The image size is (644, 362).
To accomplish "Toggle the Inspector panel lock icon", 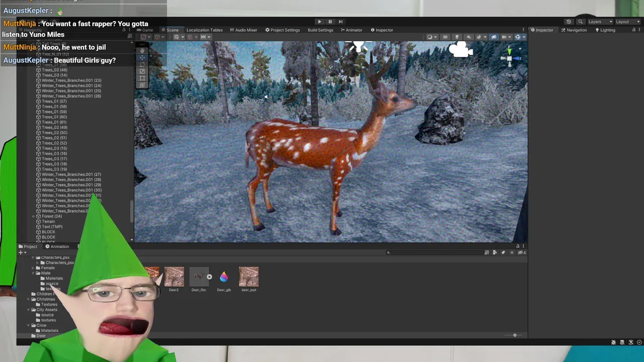I will click(633, 30).
